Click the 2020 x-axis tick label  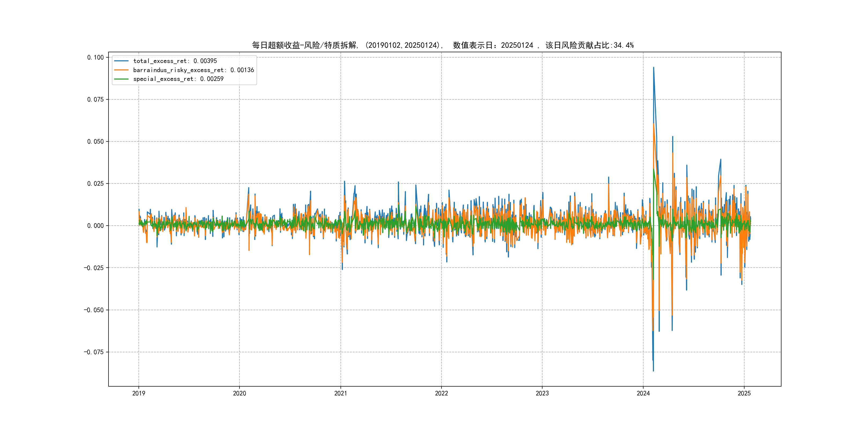[x=240, y=393]
